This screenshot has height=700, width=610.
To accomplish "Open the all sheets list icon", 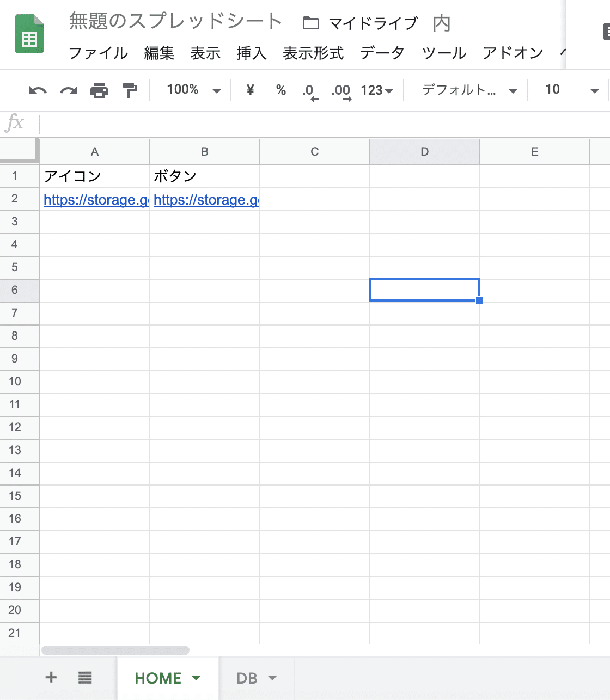I will click(85, 678).
